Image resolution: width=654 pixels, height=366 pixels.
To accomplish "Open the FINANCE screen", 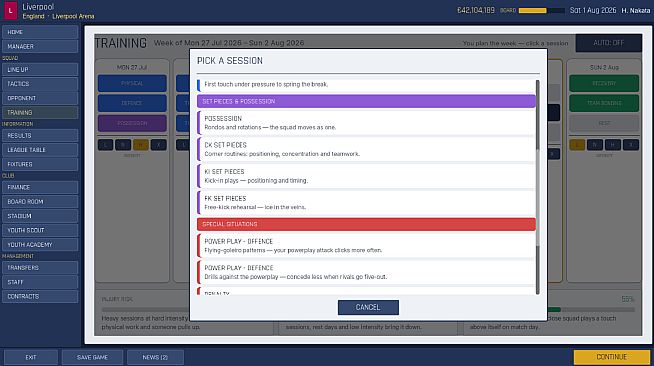I will pyautogui.click(x=40, y=187).
